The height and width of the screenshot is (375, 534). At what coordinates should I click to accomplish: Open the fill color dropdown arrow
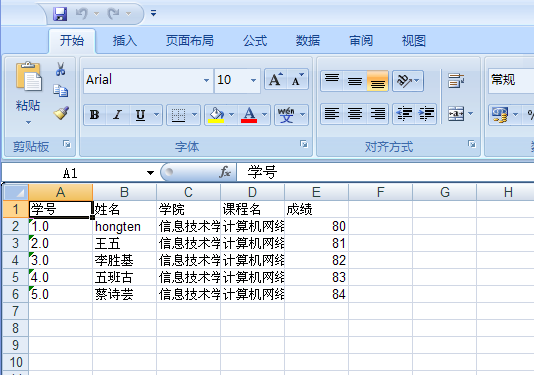point(232,115)
